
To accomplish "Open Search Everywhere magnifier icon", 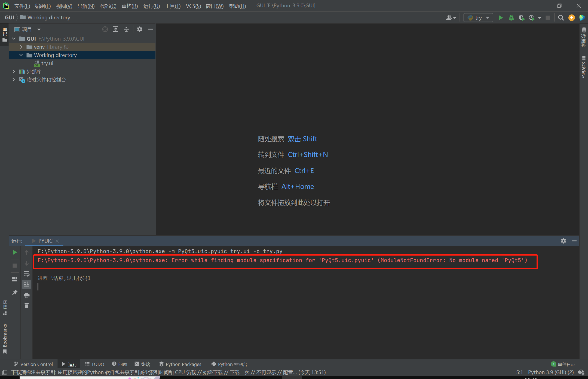I will (561, 18).
